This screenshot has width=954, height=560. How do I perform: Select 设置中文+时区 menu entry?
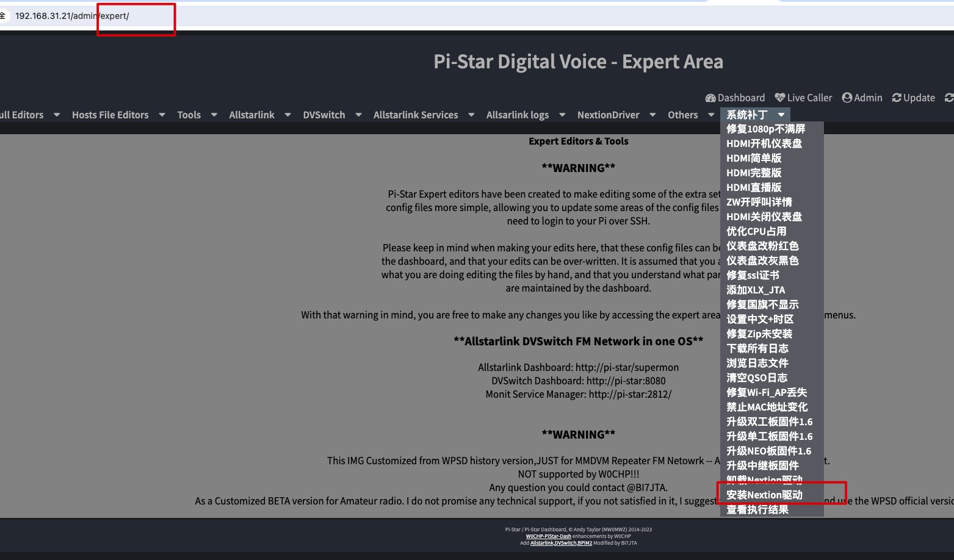point(760,319)
